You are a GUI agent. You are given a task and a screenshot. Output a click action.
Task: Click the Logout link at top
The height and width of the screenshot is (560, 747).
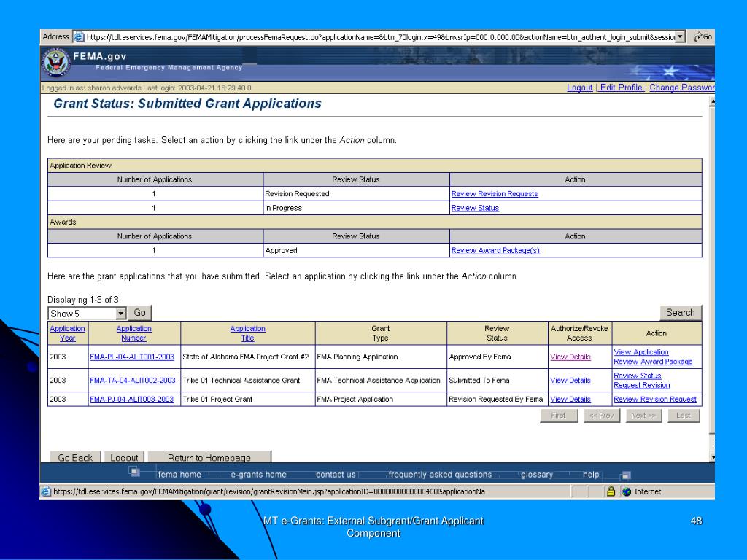579,87
